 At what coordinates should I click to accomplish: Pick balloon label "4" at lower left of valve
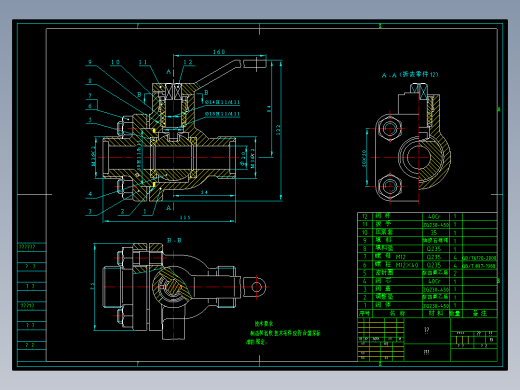90,194
